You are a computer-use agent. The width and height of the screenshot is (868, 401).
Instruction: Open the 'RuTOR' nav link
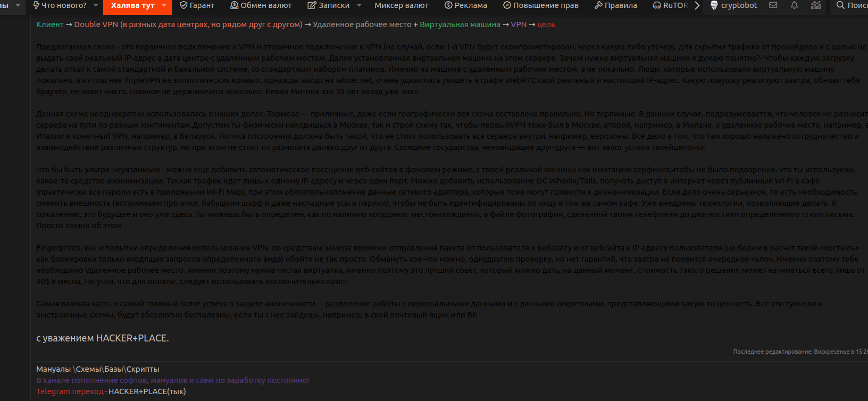[x=670, y=5]
